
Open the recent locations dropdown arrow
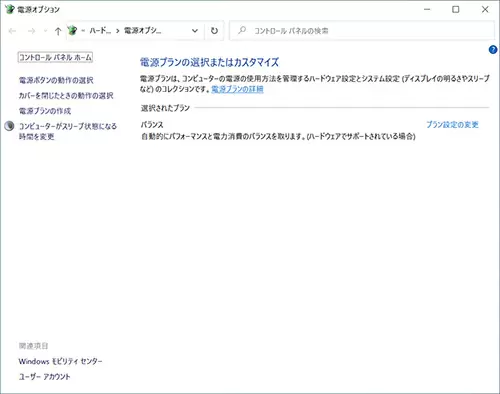tap(45, 31)
